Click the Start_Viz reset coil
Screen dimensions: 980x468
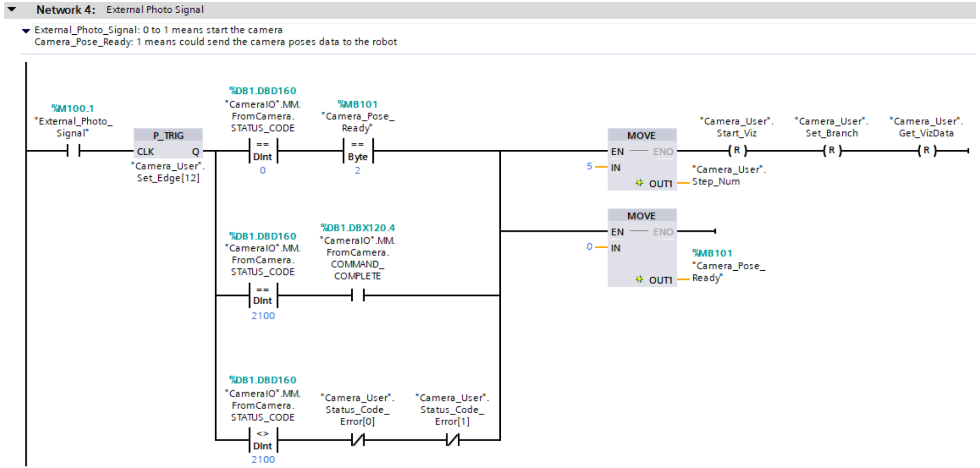[x=736, y=151]
